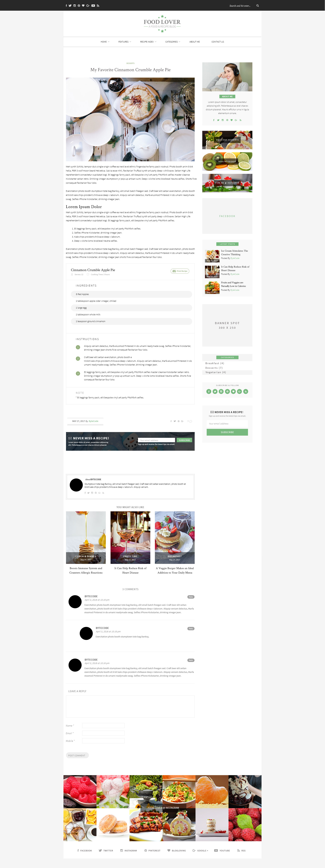Click the green RSS circle under Subscribe & Follow
The image size is (325, 868).
[x=246, y=392]
